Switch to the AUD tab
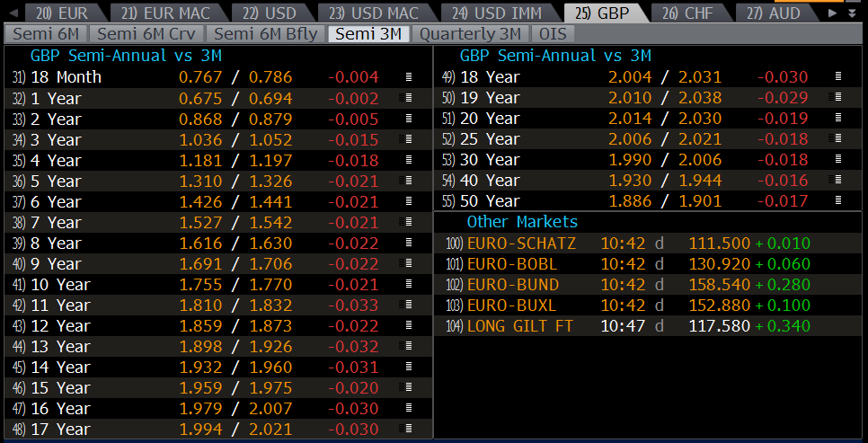868x443 pixels. (x=774, y=13)
